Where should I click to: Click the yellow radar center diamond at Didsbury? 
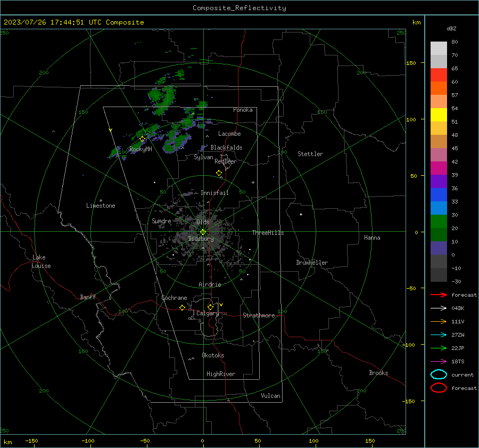click(203, 232)
